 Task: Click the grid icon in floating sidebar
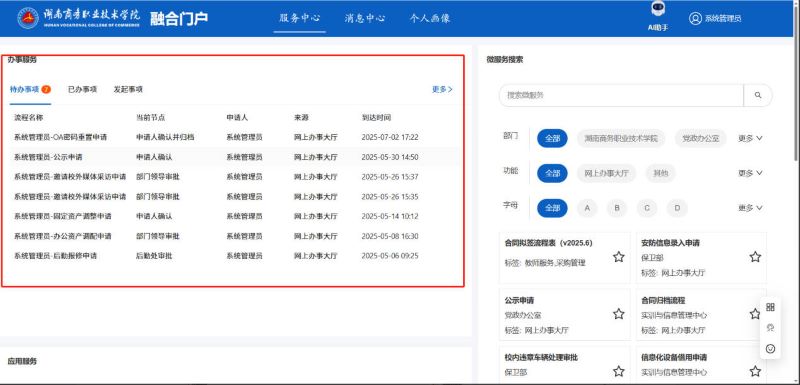pyautogui.click(x=770, y=307)
